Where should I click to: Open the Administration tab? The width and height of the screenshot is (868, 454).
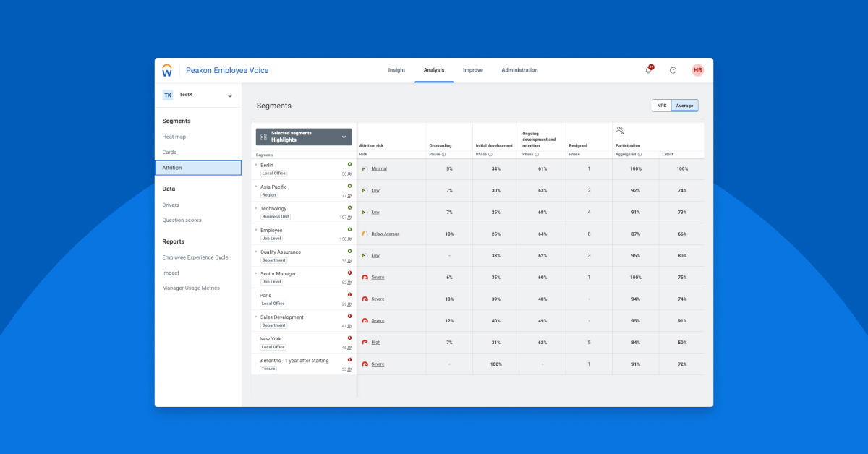pyautogui.click(x=519, y=70)
